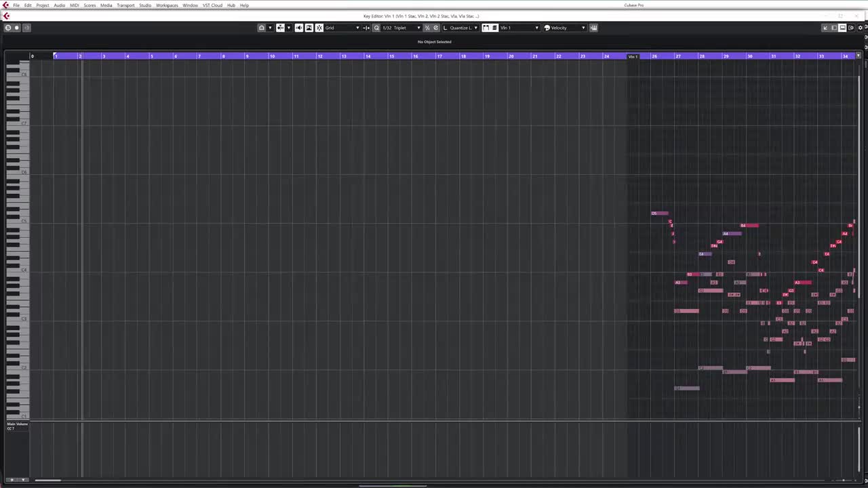Open the dropdown arrow next to Auto-Scroll
Image resolution: width=868 pixels, height=488 pixels.
point(270,28)
